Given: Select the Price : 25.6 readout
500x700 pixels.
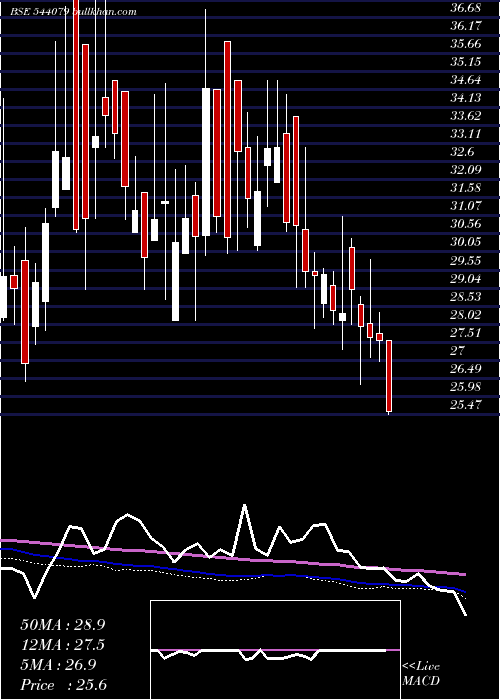Looking at the screenshot, I should click(63, 685).
